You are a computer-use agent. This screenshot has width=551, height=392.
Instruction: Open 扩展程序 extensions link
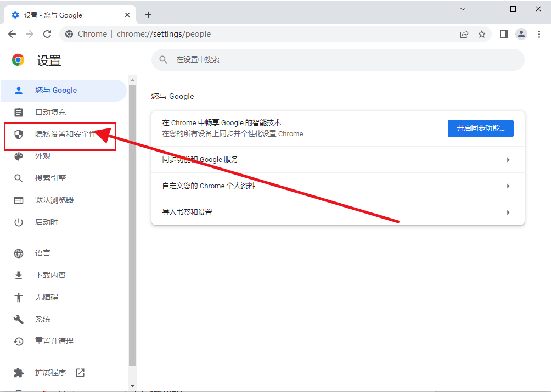(x=63, y=372)
